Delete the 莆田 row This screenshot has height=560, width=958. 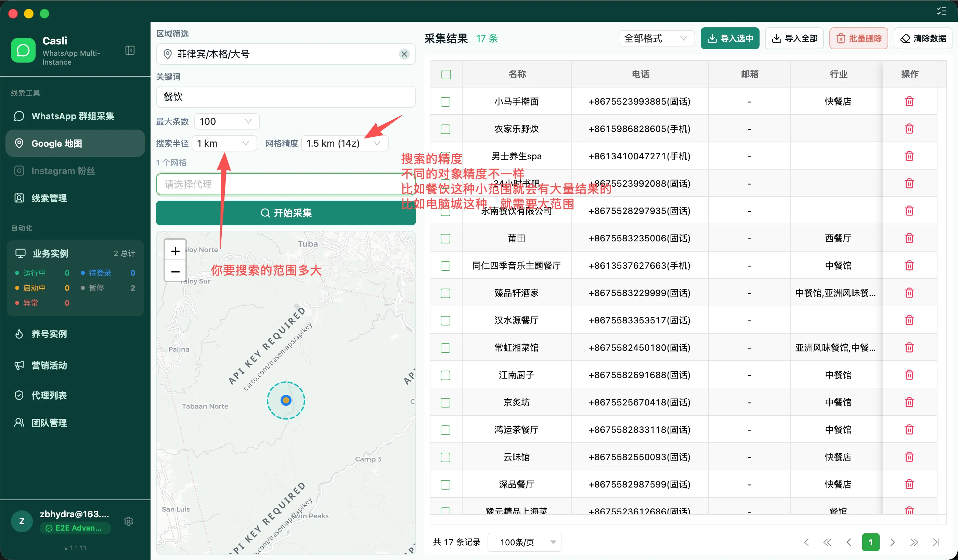pyautogui.click(x=909, y=238)
